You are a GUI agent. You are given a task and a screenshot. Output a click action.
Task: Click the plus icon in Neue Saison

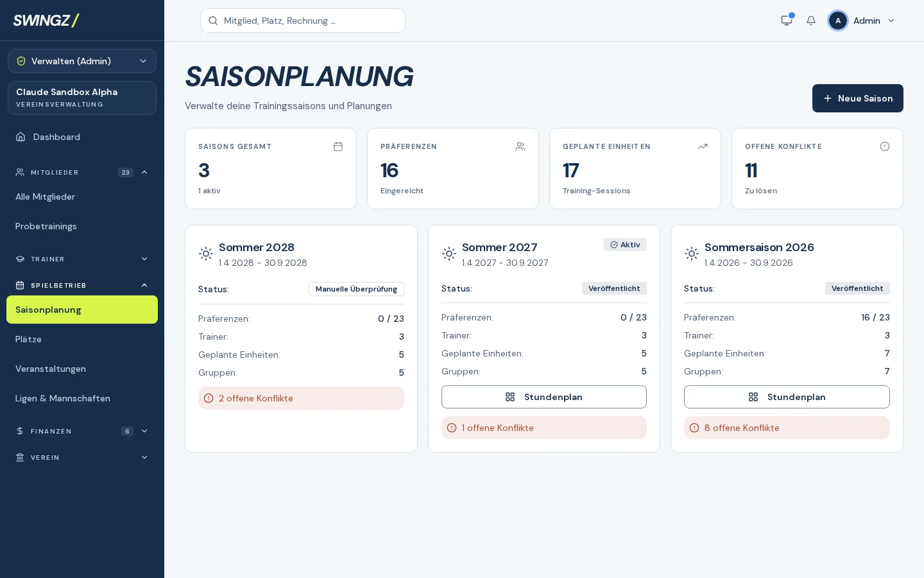pyautogui.click(x=828, y=98)
